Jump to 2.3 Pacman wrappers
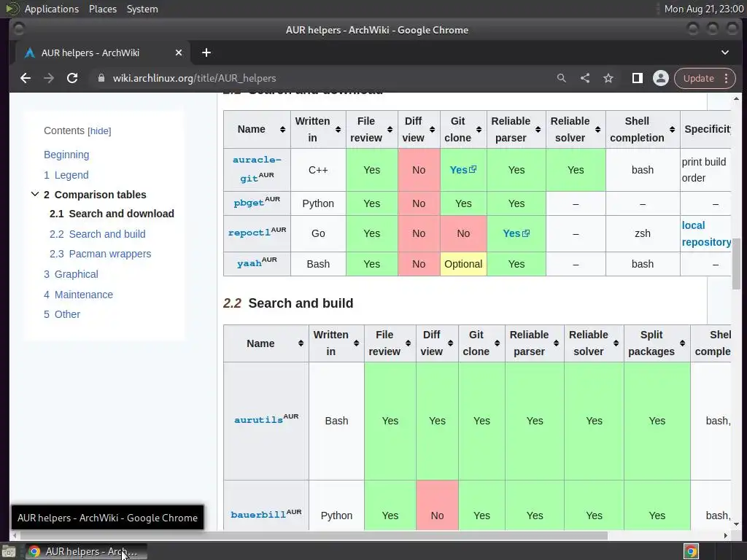Image resolution: width=747 pixels, height=560 pixels. point(101,254)
